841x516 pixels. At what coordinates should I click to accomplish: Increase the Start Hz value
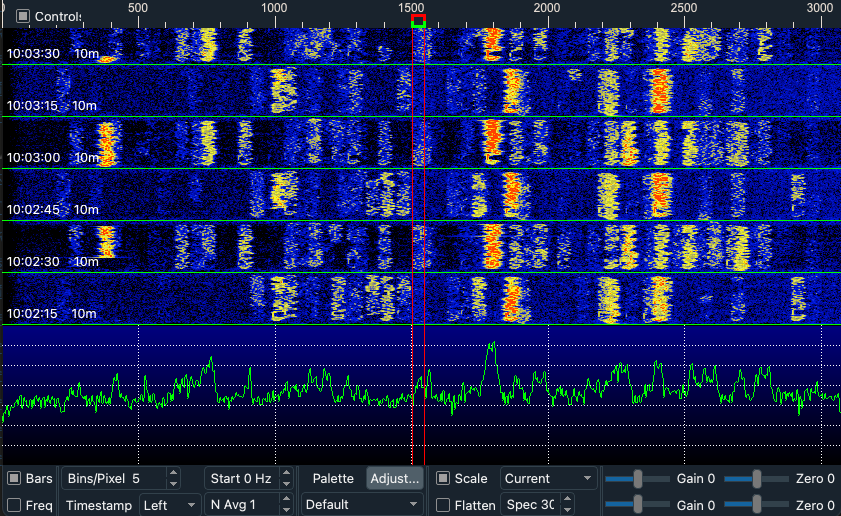(x=286, y=473)
